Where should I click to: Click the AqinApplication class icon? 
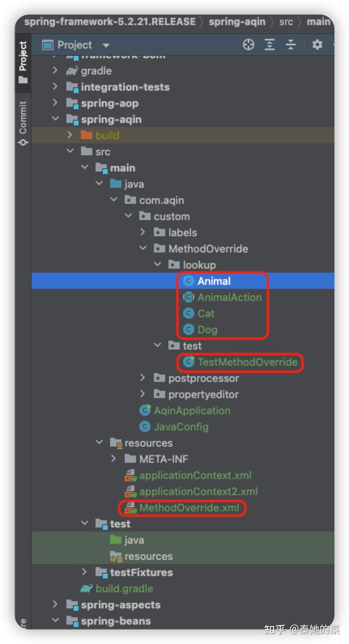point(145,410)
